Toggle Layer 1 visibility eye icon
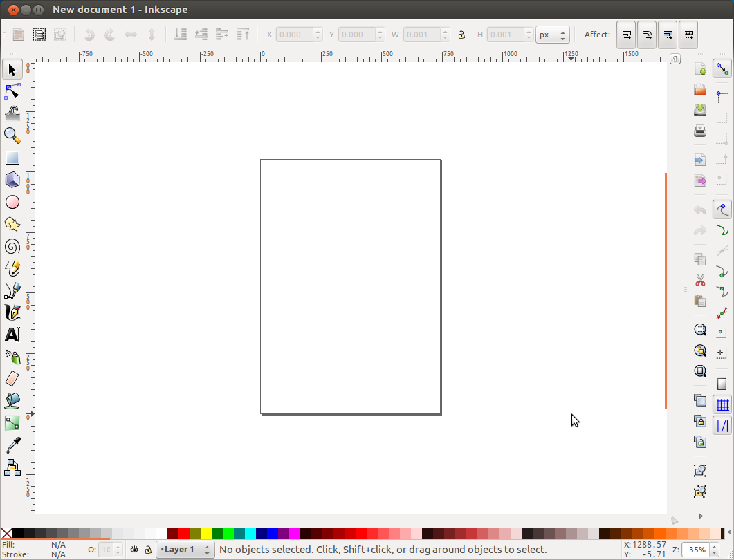This screenshot has height=560, width=734. coord(134,549)
